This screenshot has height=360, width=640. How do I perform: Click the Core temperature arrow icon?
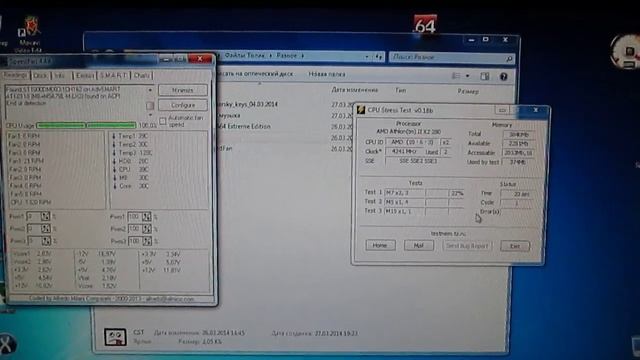(115, 186)
